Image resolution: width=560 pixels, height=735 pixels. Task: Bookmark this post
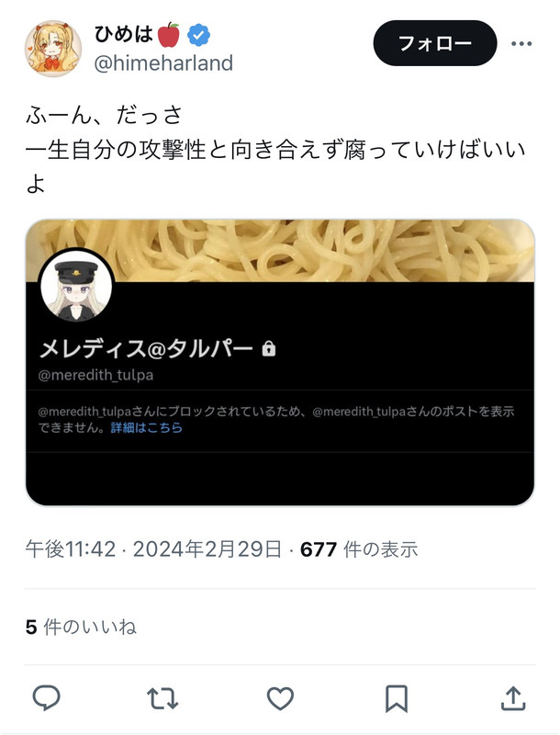397,698
